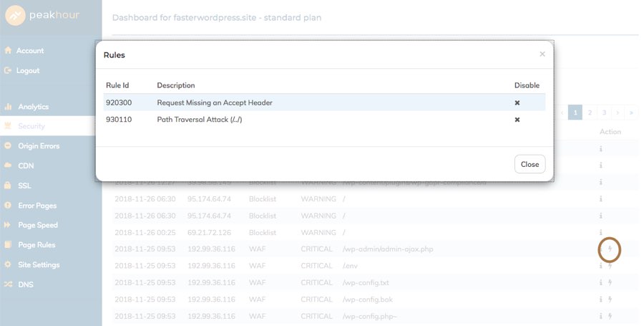Click the peakhour logo
The height and width of the screenshot is (326, 644).
43,16
